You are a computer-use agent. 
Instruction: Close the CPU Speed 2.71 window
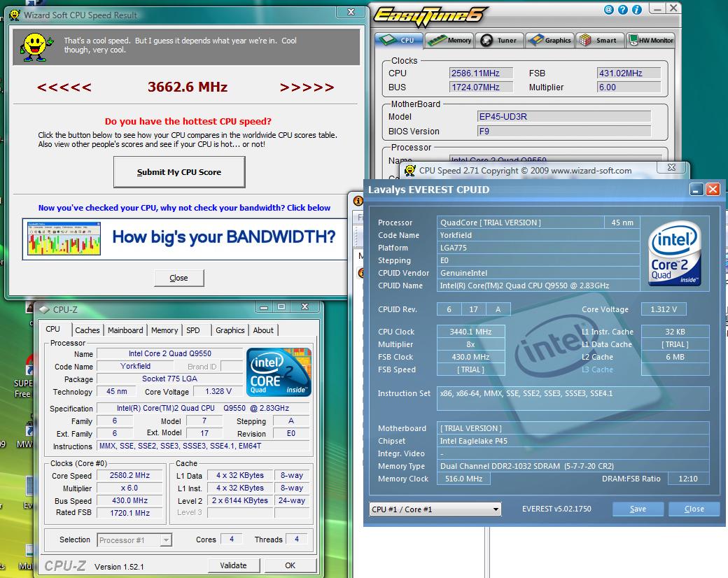point(671,167)
